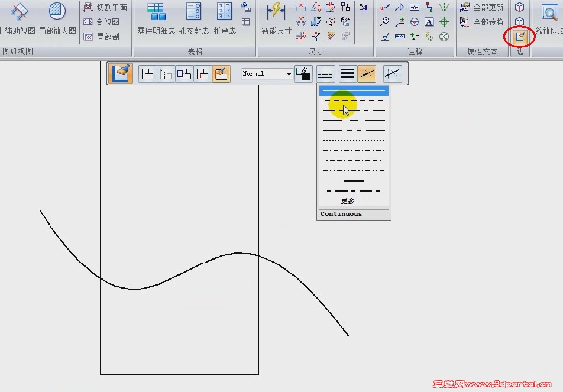Screen dimensions: 563x392
Task: Click the 全部转换 convert all button
Action: (x=482, y=22)
